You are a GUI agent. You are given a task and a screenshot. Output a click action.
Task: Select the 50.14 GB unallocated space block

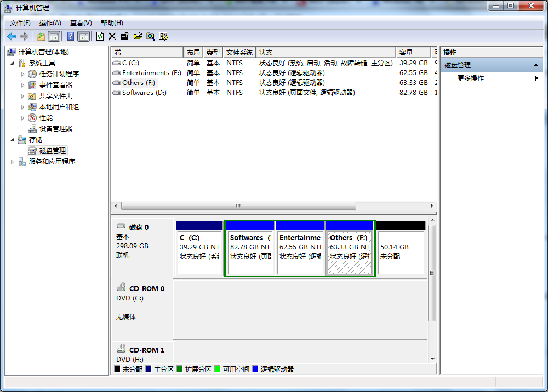401,248
